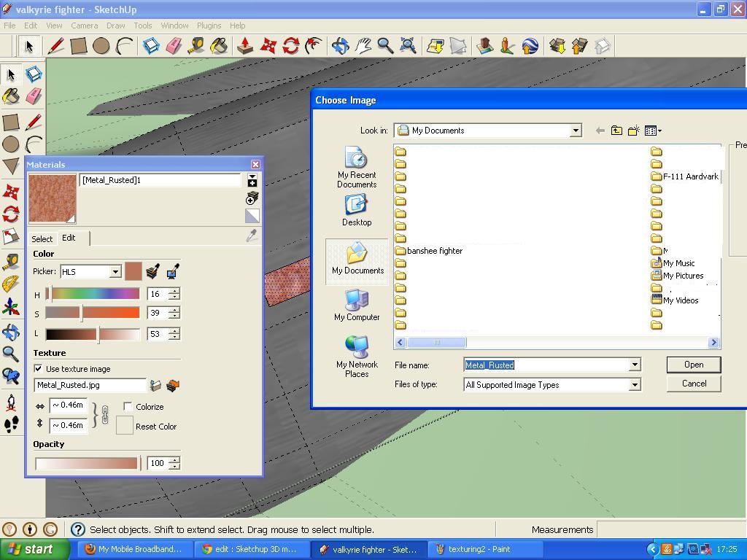Open the Files of type dropdown
The width and height of the screenshot is (747, 560).
(633, 384)
